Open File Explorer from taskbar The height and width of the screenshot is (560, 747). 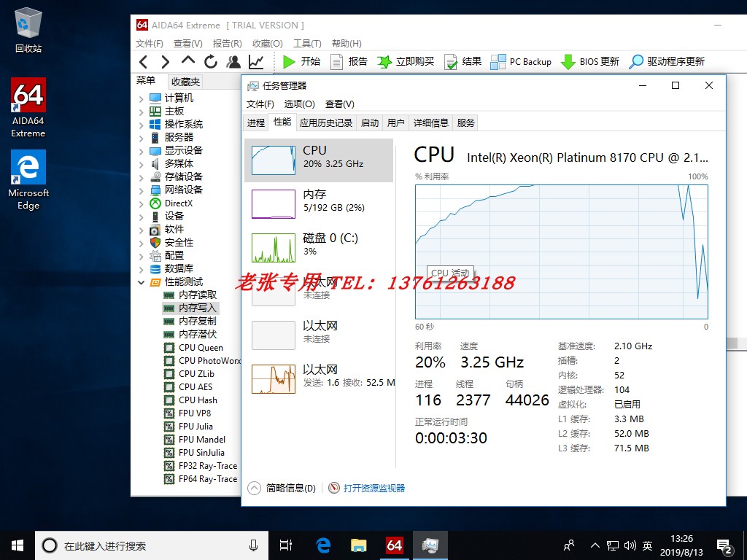(358, 545)
